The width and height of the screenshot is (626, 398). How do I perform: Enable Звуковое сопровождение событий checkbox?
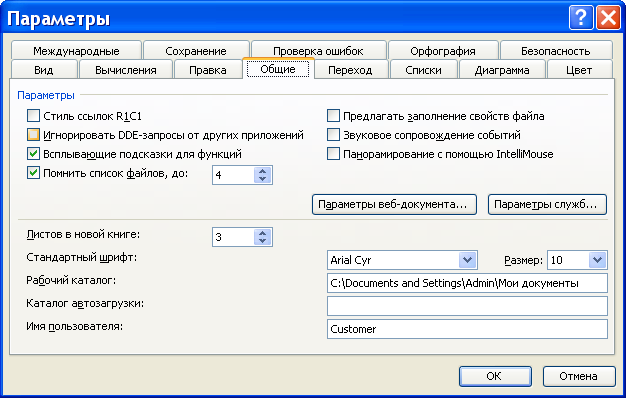tap(333, 135)
